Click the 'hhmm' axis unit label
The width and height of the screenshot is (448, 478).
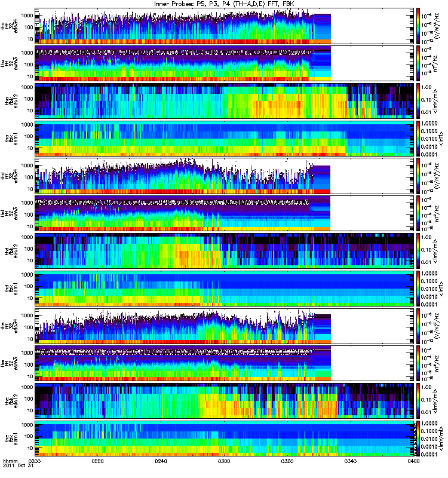tap(10, 461)
